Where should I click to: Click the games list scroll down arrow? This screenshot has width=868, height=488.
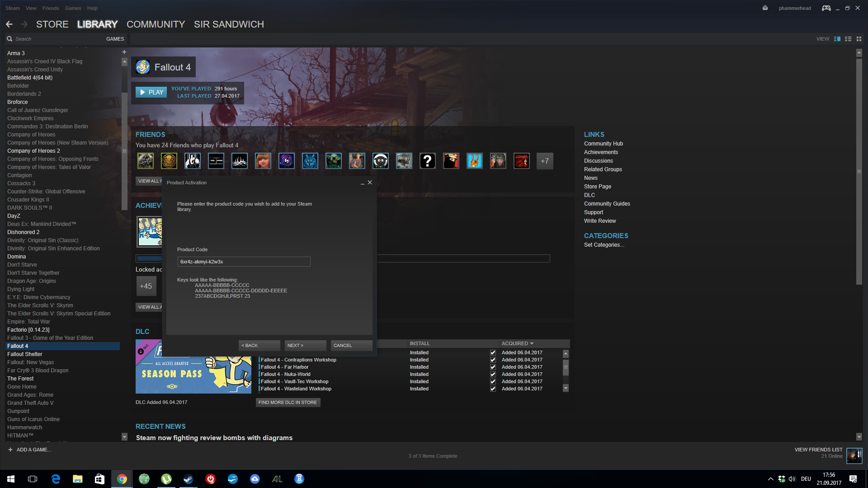click(124, 436)
